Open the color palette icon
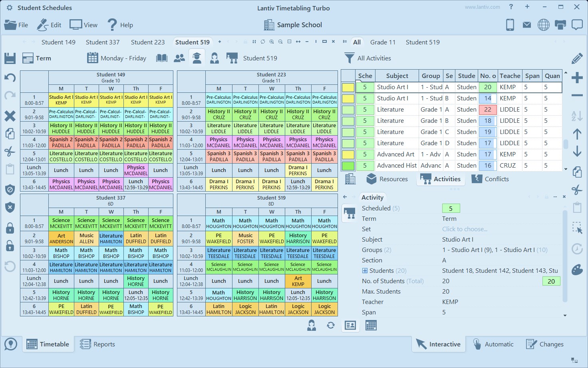 coord(577,270)
